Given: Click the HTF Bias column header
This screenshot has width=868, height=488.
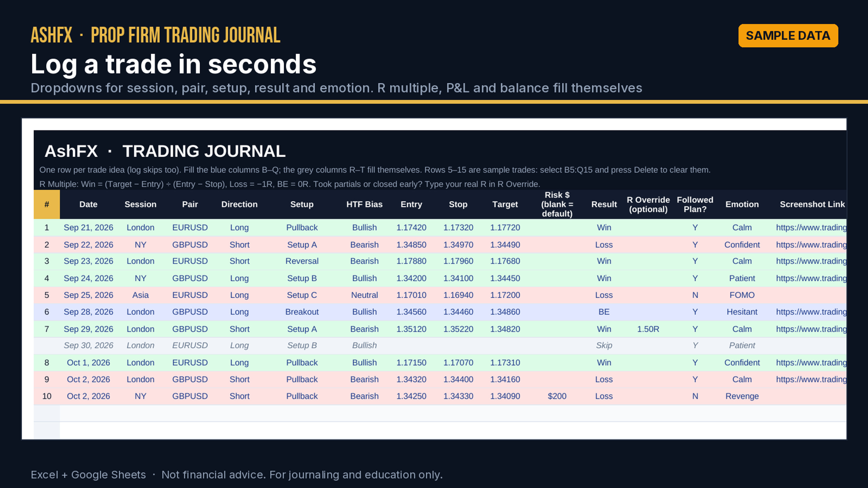Looking at the screenshot, I should pos(364,204).
